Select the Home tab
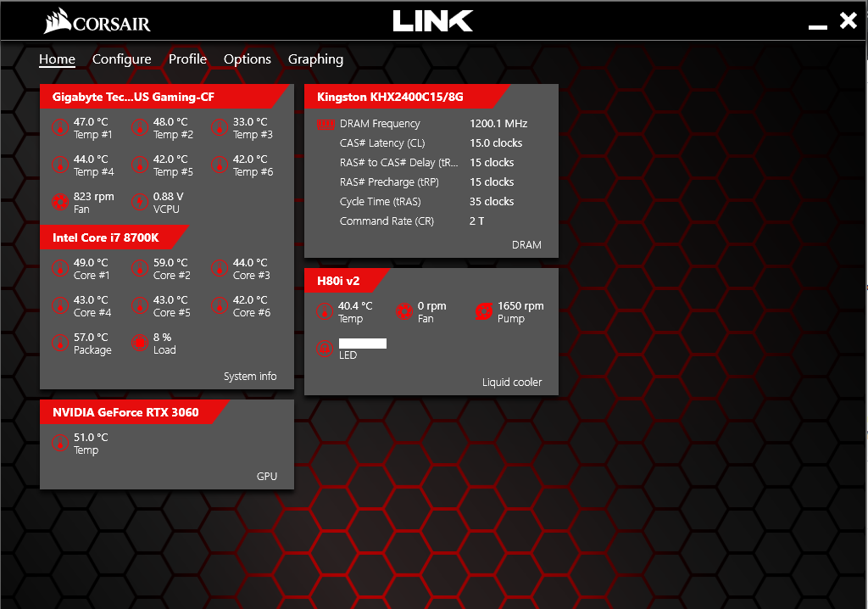The image size is (868, 609). (x=57, y=59)
